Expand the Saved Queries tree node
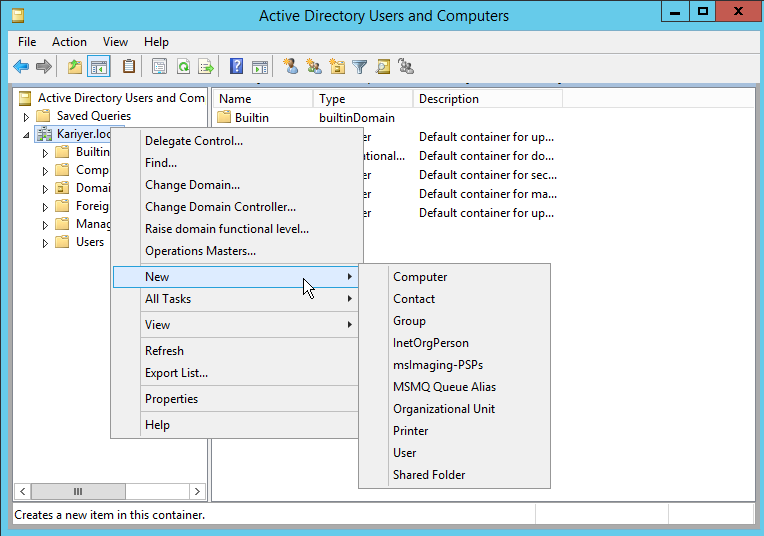The height and width of the screenshot is (536, 764). [26, 117]
